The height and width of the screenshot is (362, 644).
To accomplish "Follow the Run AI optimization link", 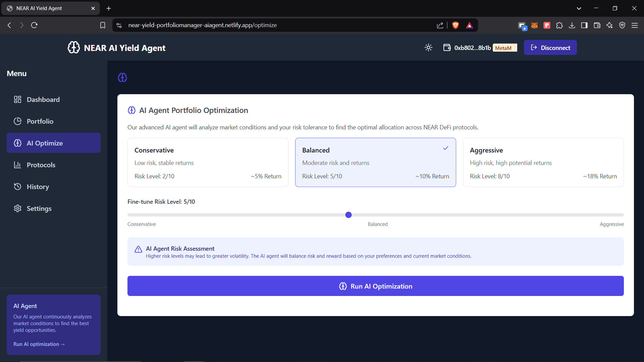I will point(39,344).
